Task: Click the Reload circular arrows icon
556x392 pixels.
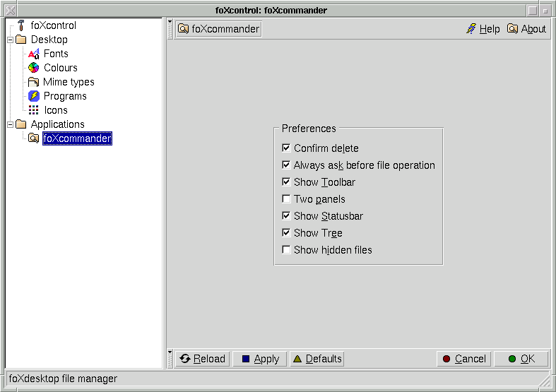Action: tap(184, 359)
